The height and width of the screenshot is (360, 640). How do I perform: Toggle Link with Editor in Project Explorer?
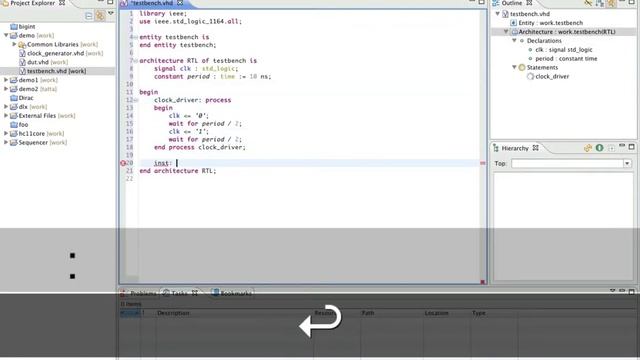[x=100, y=16]
